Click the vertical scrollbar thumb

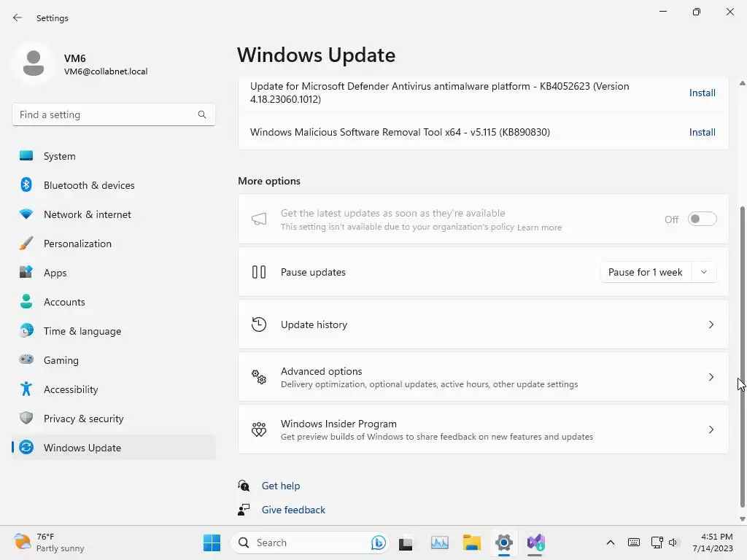[x=742, y=357]
